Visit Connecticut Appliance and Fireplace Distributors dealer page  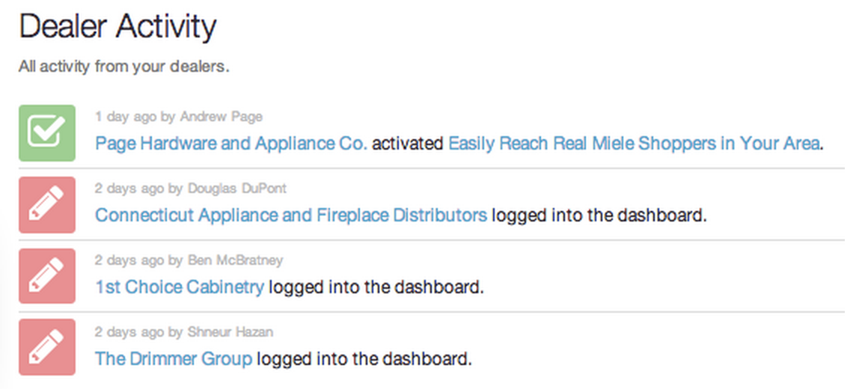[291, 215]
